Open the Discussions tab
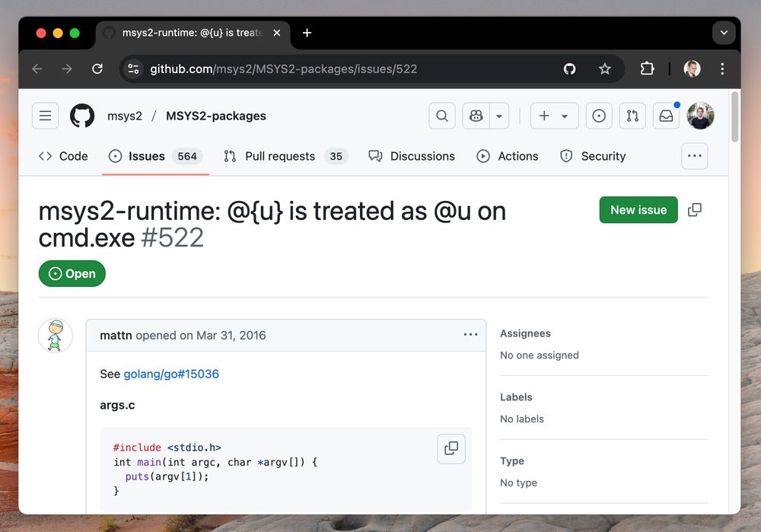Screen dimensions: 761x532 click(x=412, y=156)
